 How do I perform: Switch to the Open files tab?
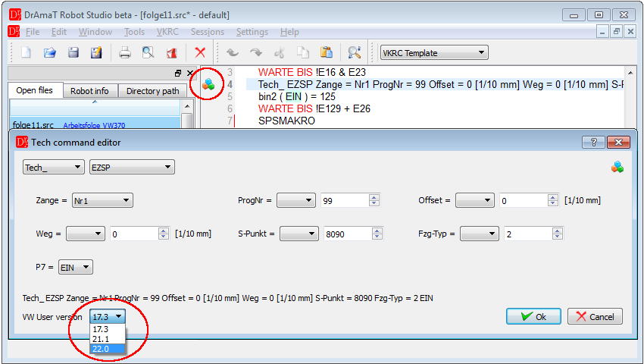35,90
